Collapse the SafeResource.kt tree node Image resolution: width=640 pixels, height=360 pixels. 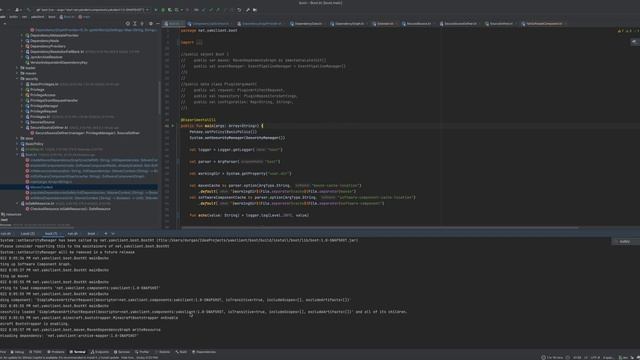coord(17,203)
